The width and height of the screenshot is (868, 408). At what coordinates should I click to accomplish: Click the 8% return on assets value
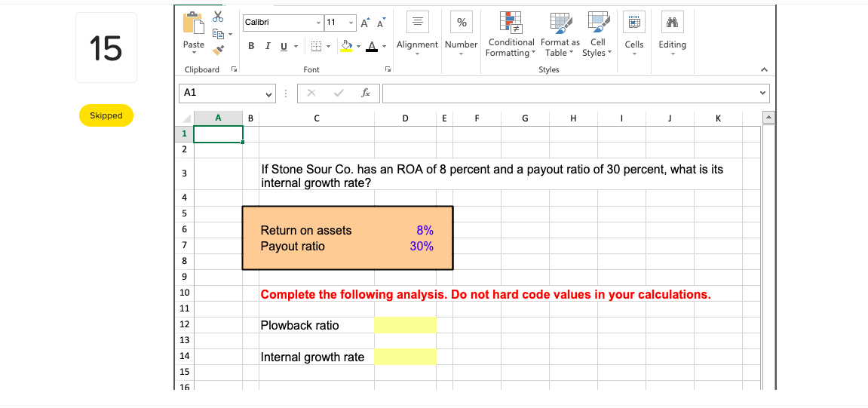coord(425,230)
